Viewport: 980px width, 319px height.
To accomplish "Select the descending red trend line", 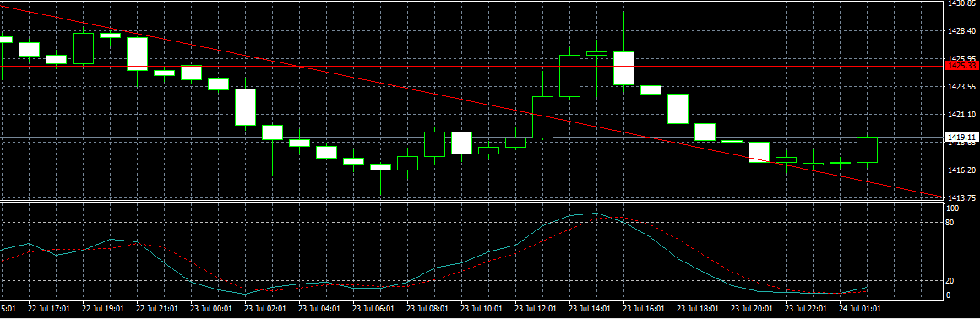I will [471, 100].
